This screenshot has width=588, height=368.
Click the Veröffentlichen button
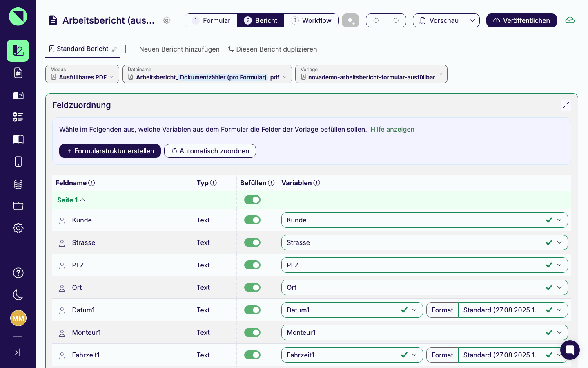click(521, 20)
